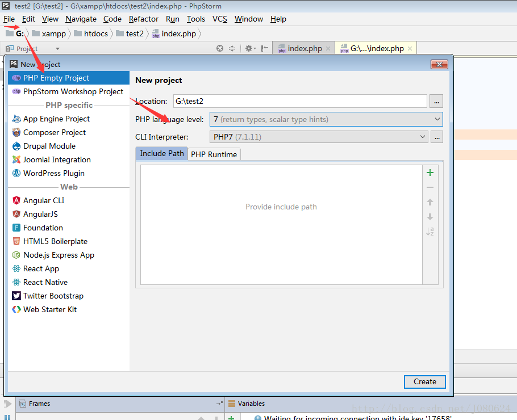Select AngularJS project

tap(69, 214)
